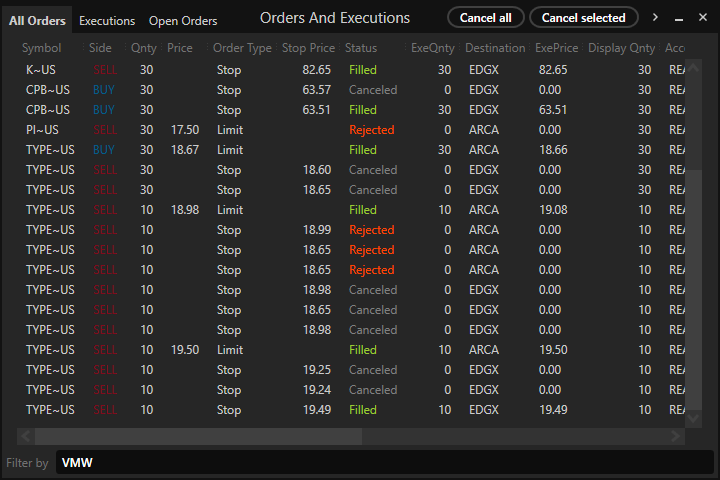This screenshot has width=720, height=480.
Task: Click the 19.50 limit price cell
Action: (x=185, y=350)
